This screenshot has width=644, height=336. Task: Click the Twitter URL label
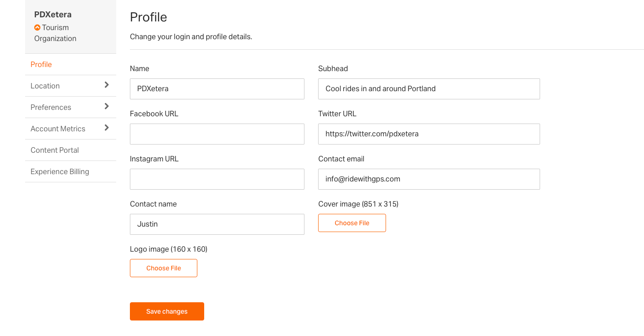click(337, 114)
